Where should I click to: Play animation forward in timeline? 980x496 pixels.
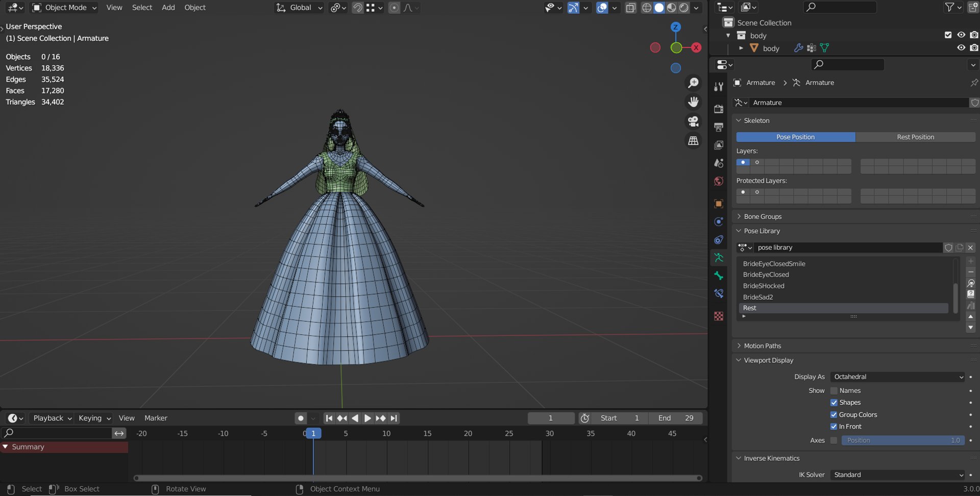[x=367, y=418]
